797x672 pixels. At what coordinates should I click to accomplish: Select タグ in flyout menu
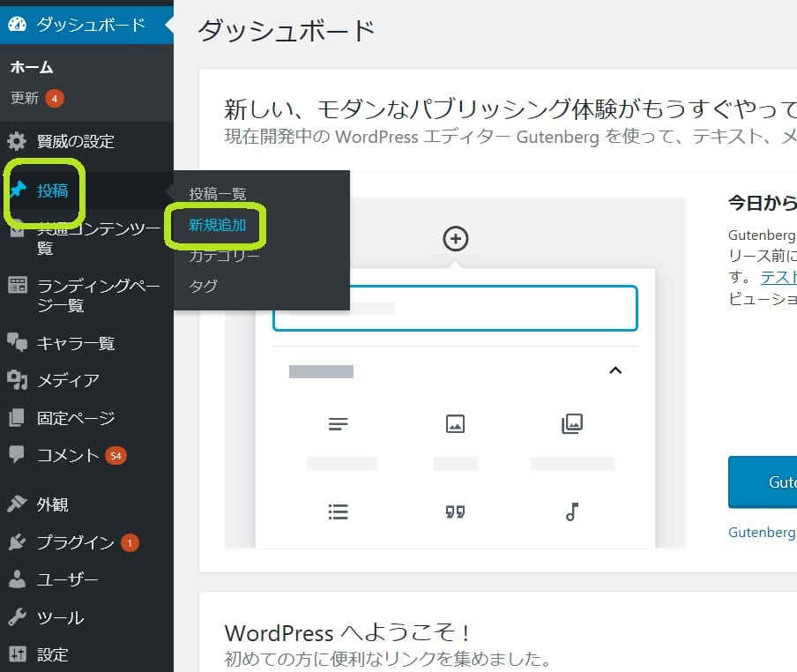(x=203, y=286)
